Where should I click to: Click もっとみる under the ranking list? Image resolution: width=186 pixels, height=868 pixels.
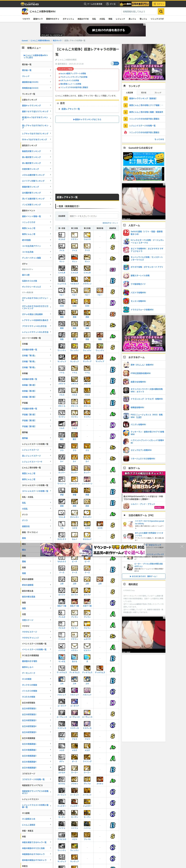[159, 139]
